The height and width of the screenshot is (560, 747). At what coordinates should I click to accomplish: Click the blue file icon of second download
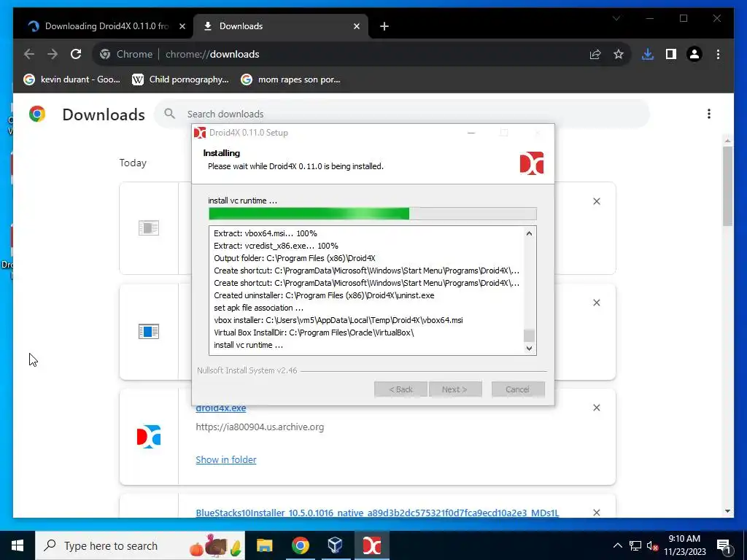[x=149, y=331]
